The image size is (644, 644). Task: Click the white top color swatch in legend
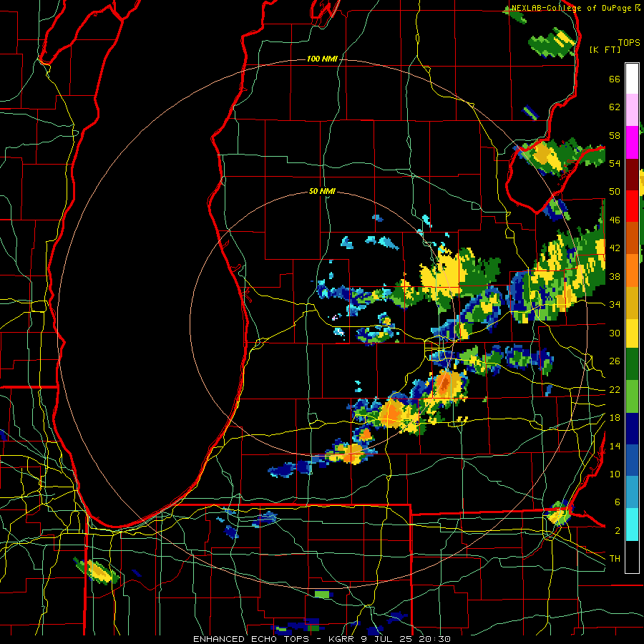click(632, 79)
